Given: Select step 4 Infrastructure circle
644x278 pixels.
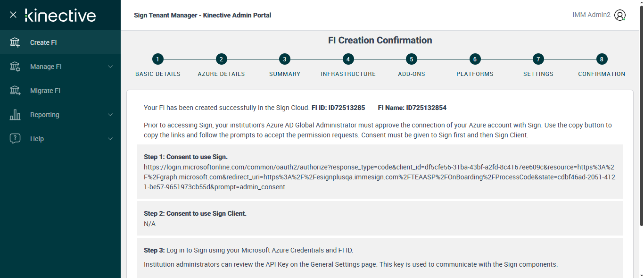Looking at the screenshot, I should pos(348,59).
